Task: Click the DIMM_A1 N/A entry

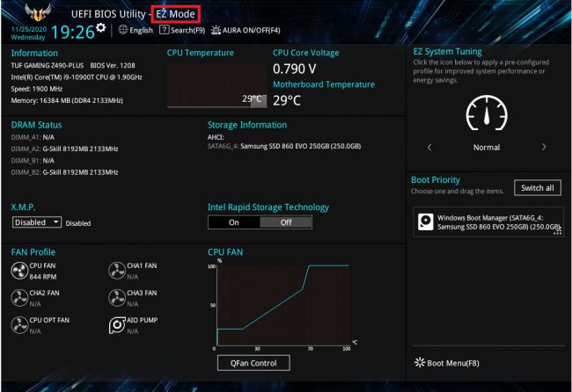Action: pos(33,137)
